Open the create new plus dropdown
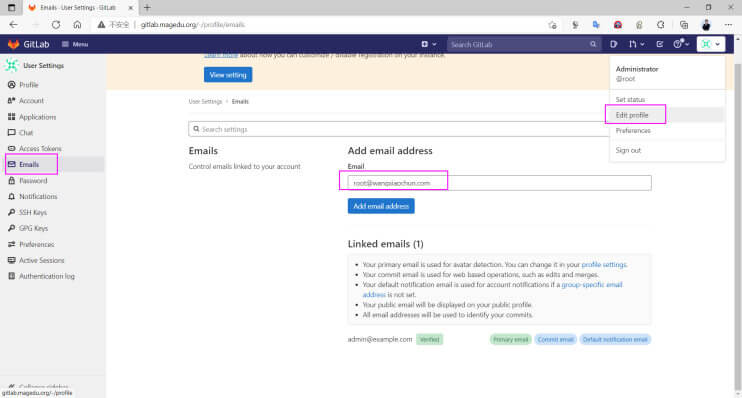 [x=429, y=44]
